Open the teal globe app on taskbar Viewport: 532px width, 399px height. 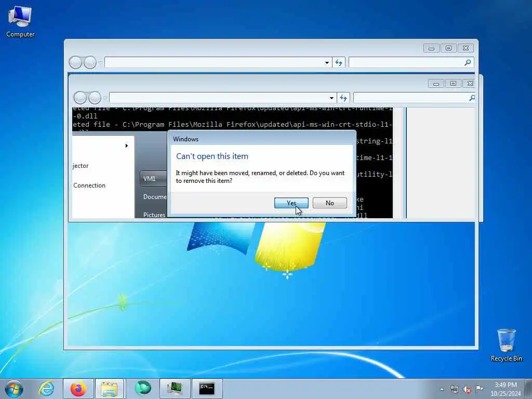click(143, 389)
